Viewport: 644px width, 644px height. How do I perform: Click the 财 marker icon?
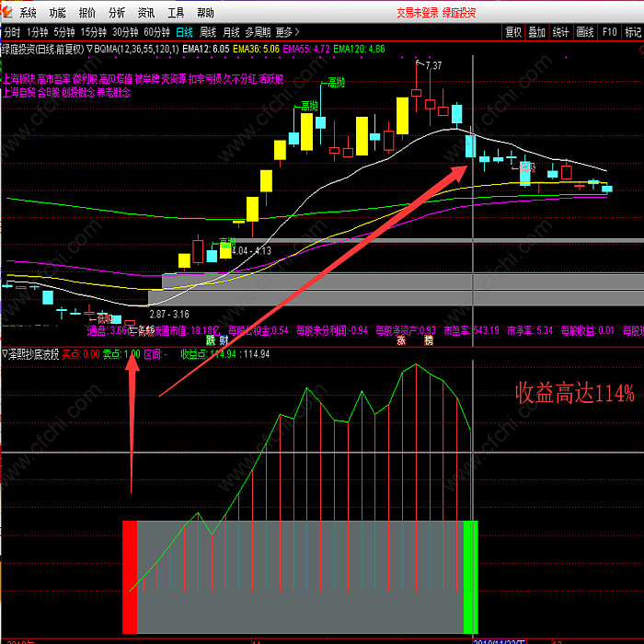pos(224,340)
